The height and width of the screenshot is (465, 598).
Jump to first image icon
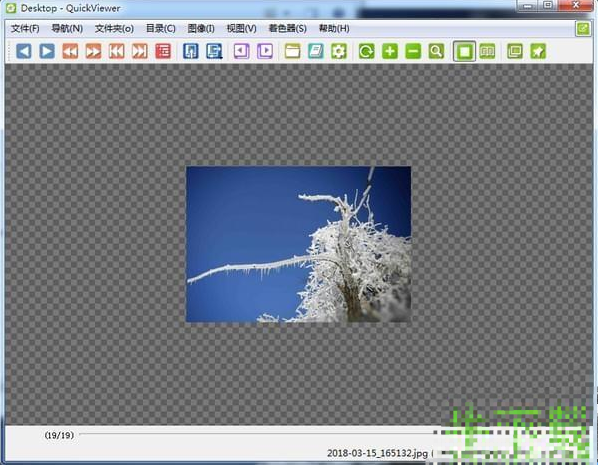(116, 51)
